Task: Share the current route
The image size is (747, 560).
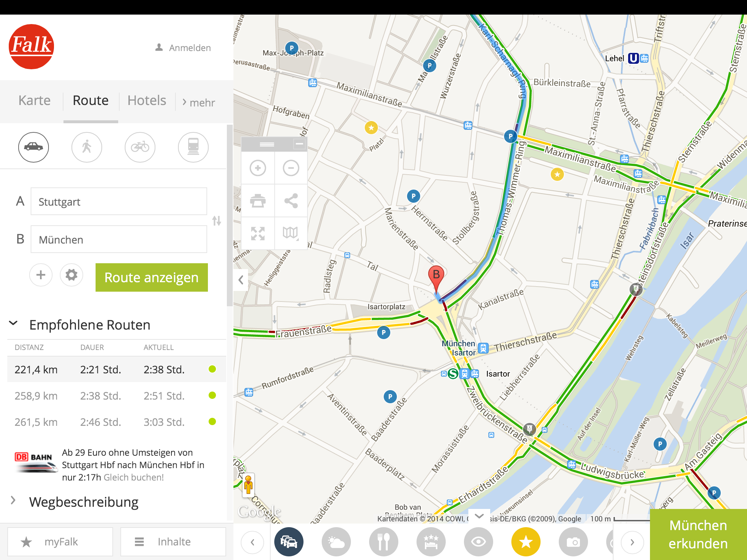Action: click(291, 201)
